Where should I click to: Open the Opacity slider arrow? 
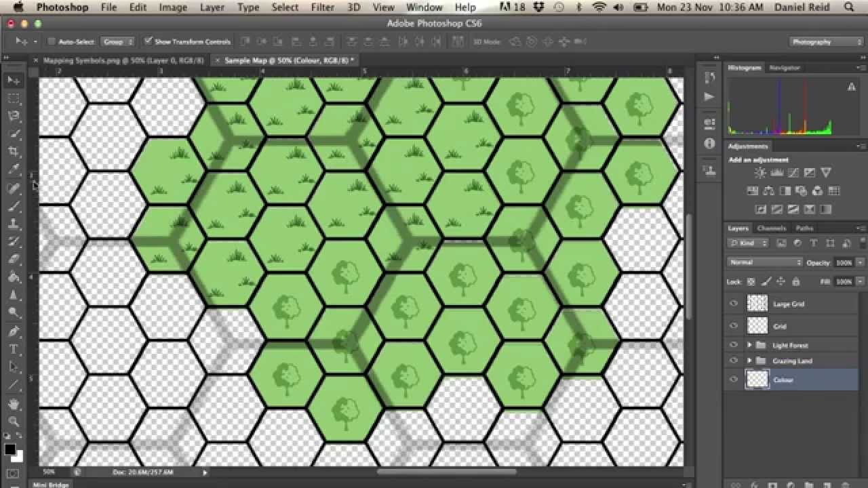coord(860,262)
